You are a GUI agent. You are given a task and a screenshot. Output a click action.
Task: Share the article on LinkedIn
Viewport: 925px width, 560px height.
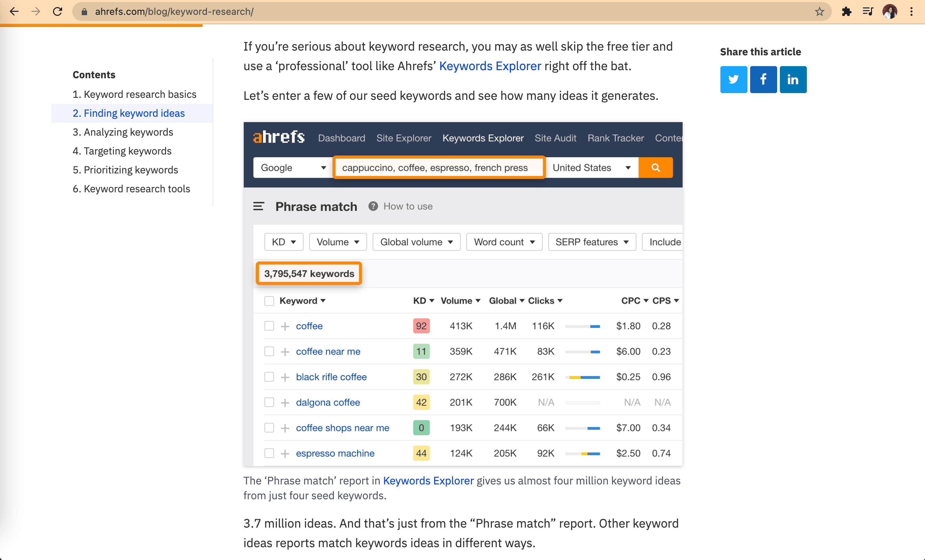(793, 80)
